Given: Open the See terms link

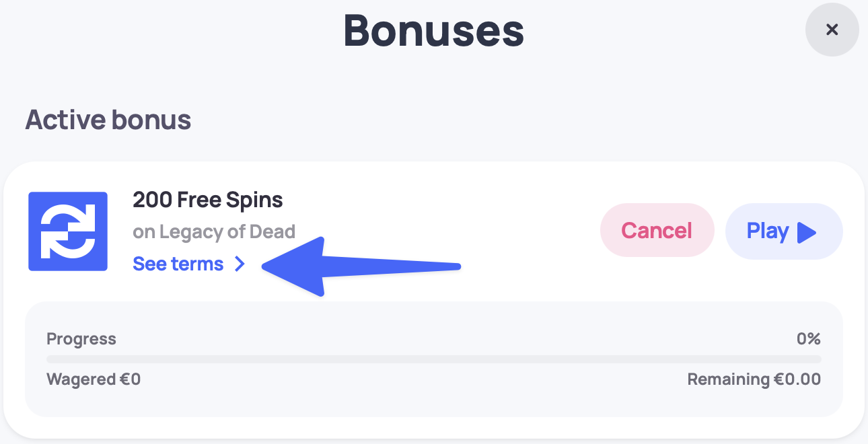Looking at the screenshot, I should point(178,264).
